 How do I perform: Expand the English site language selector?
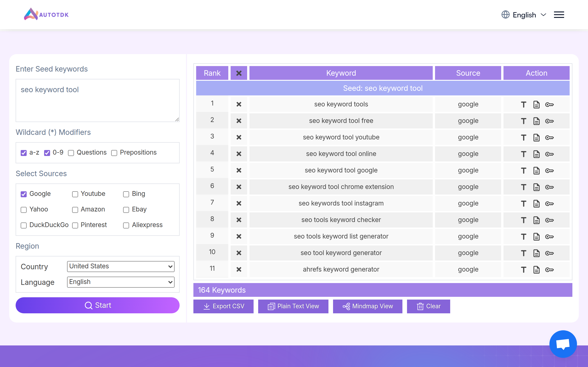click(524, 15)
